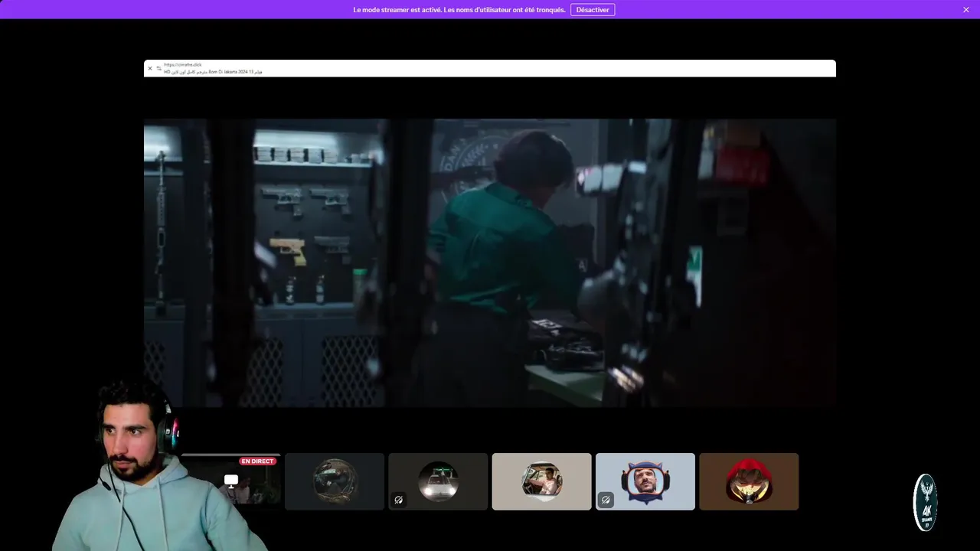This screenshot has height=551, width=980.
Task: Select participant tile with man driving avatar
Action: point(542,481)
